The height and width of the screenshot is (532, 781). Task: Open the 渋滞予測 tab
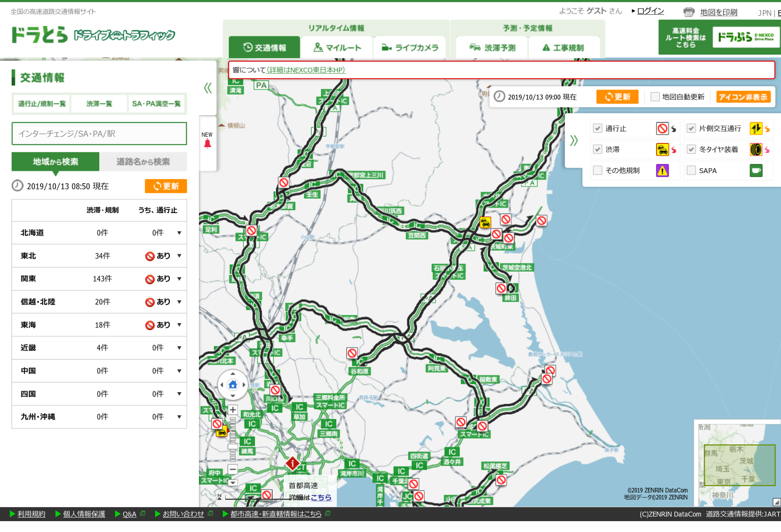click(x=492, y=47)
